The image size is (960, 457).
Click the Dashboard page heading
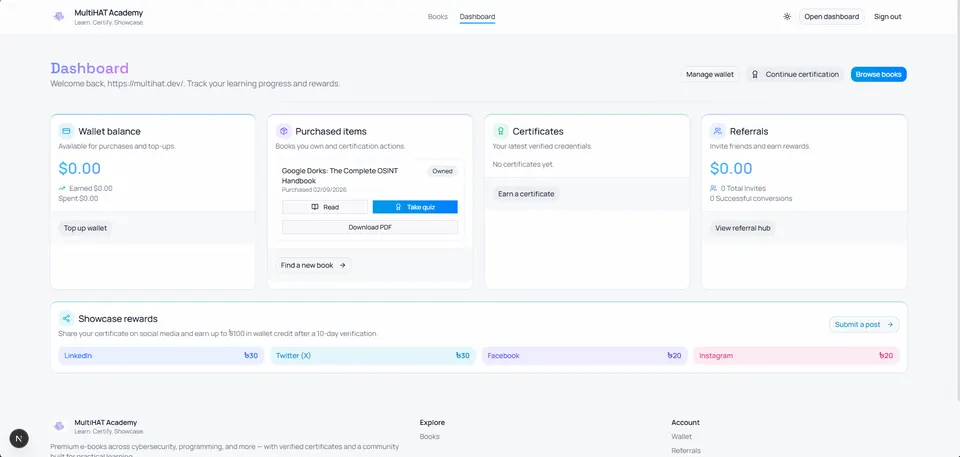point(89,68)
